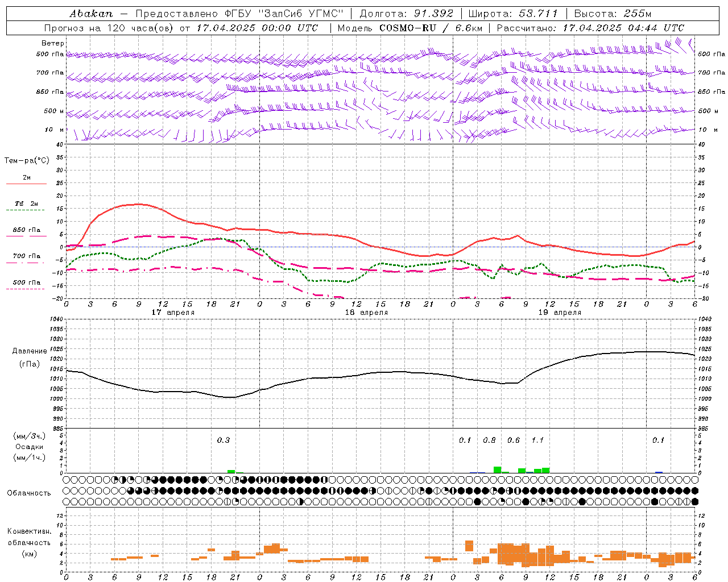This screenshot has width=728, height=582.
Task: Click the '1.1' precipitation amount value
Action: click(537, 440)
